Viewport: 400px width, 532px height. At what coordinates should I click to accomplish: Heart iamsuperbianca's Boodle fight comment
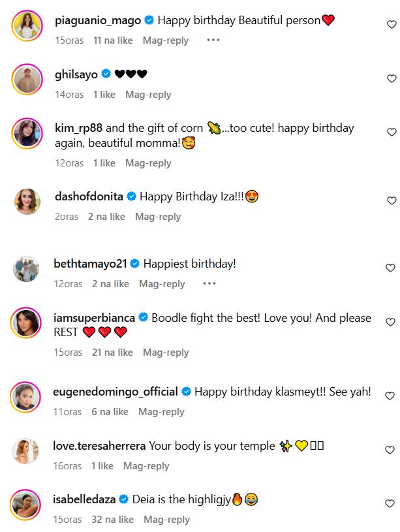pyautogui.click(x=392, y=322)
